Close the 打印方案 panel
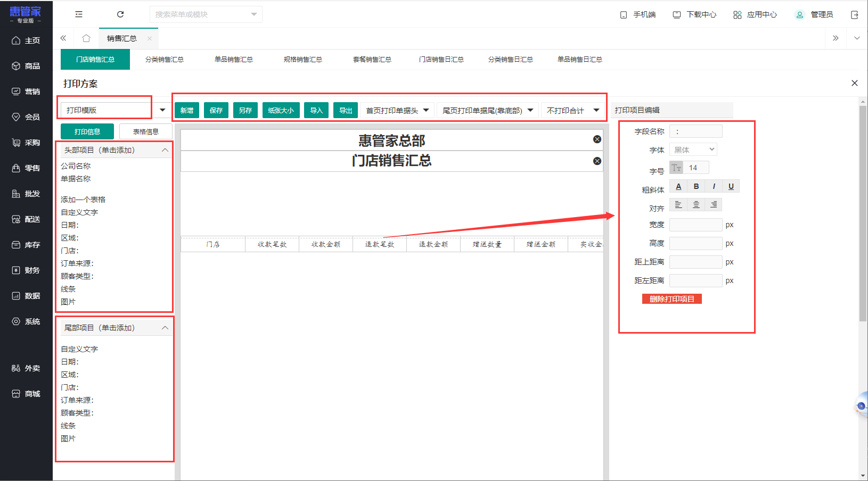 [855, 83]
